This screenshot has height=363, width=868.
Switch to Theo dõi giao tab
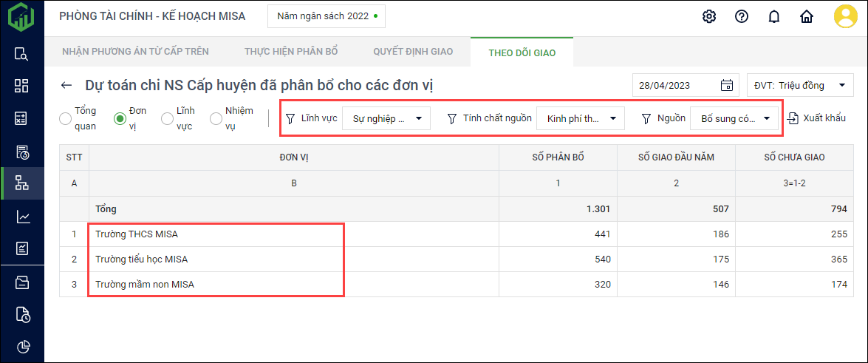tap(522, 52)
